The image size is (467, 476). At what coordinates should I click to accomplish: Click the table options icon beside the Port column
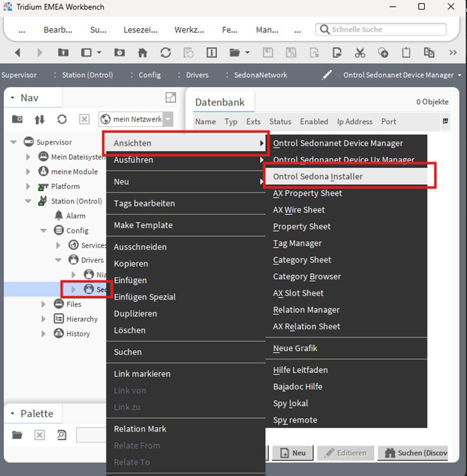(x=445, y=122)
